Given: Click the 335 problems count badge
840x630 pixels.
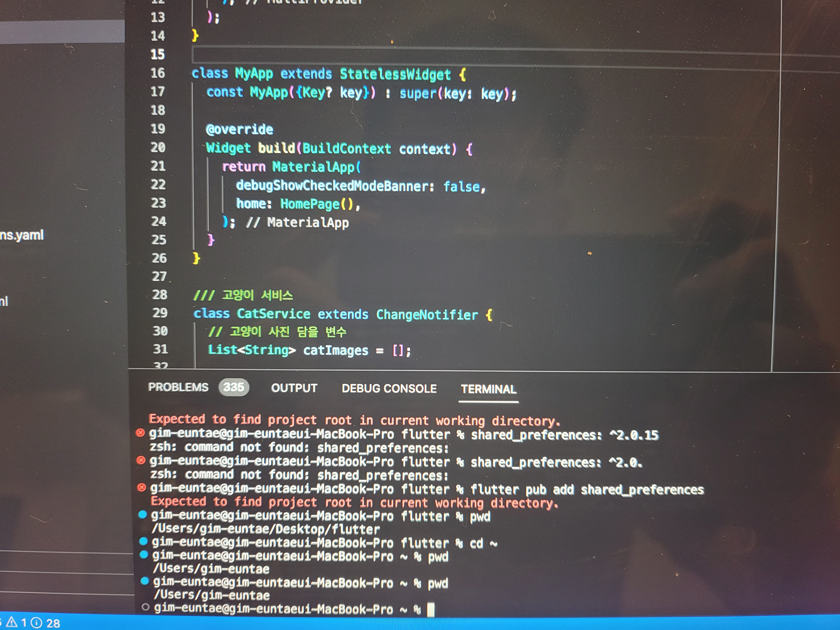Looking at the screenshot, I should pyautogui.click(x=234, y=387).
